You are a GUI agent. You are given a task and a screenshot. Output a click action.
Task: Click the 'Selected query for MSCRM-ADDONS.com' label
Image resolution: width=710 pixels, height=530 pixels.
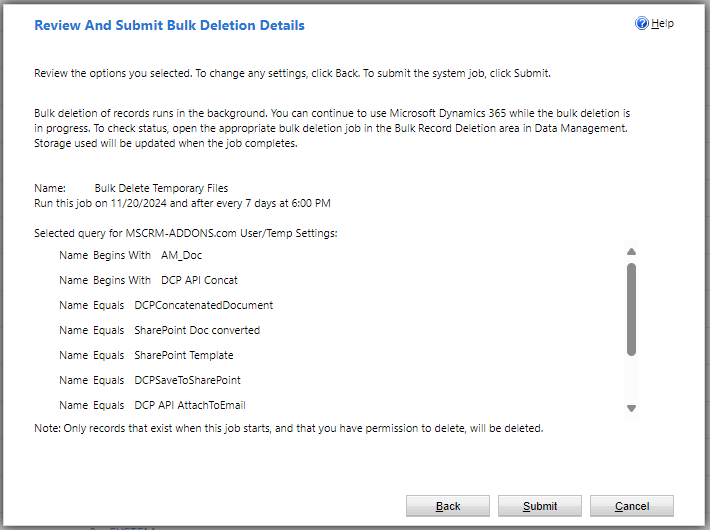coord(186,233)
